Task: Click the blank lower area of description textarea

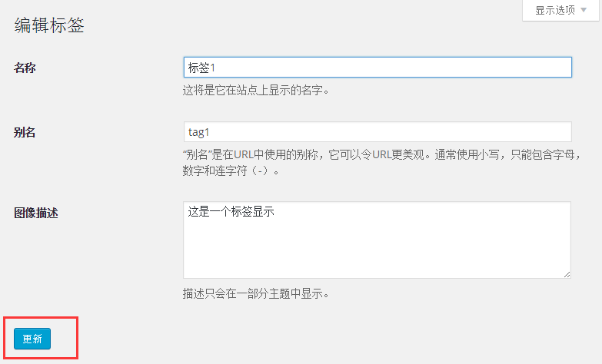Action: (x=377, y=253)
